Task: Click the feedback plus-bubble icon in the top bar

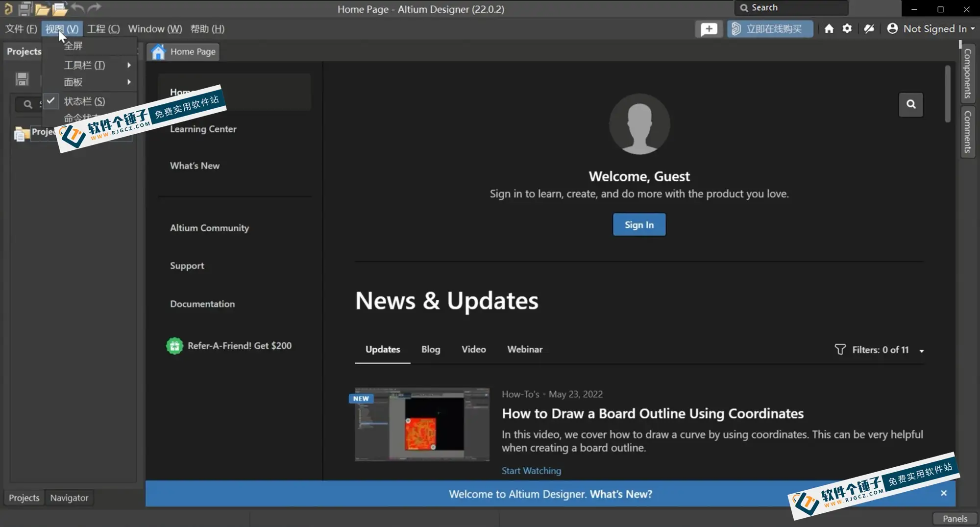Action: pos(709,29)
